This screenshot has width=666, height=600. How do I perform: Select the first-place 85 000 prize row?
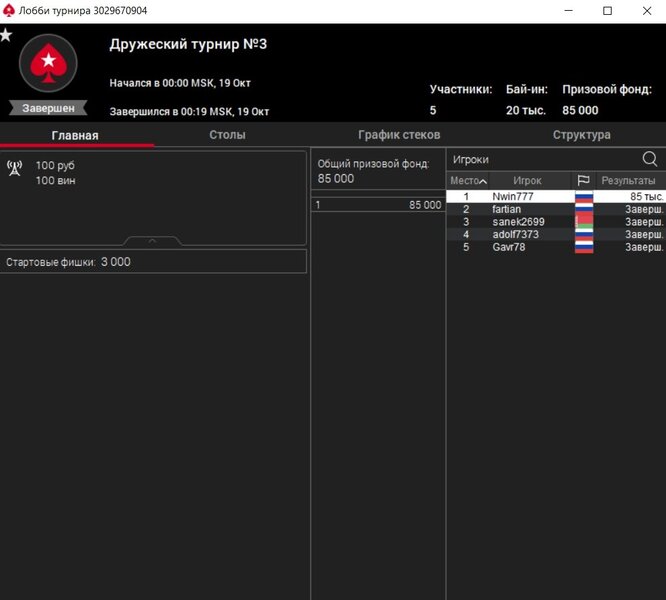[x=377, y=205]
